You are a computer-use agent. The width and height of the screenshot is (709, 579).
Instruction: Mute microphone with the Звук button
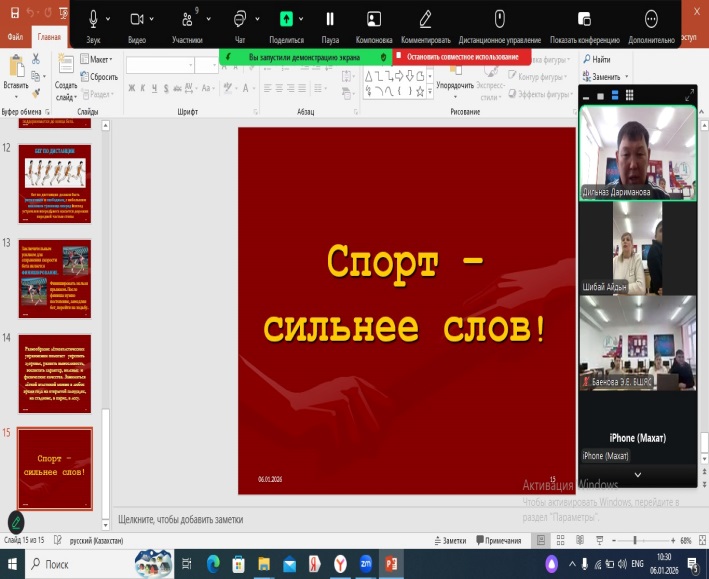coord(93,20)
